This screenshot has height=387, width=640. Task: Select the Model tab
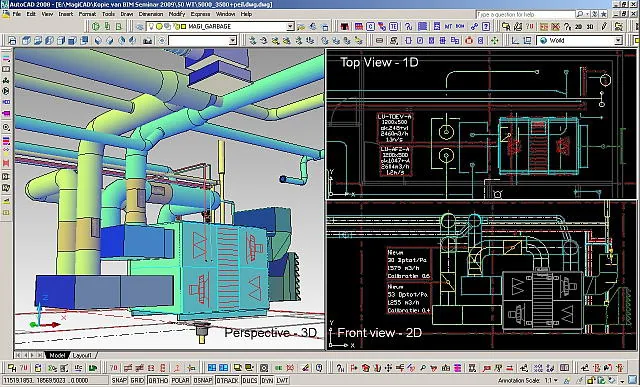click(x=57, y=355)
